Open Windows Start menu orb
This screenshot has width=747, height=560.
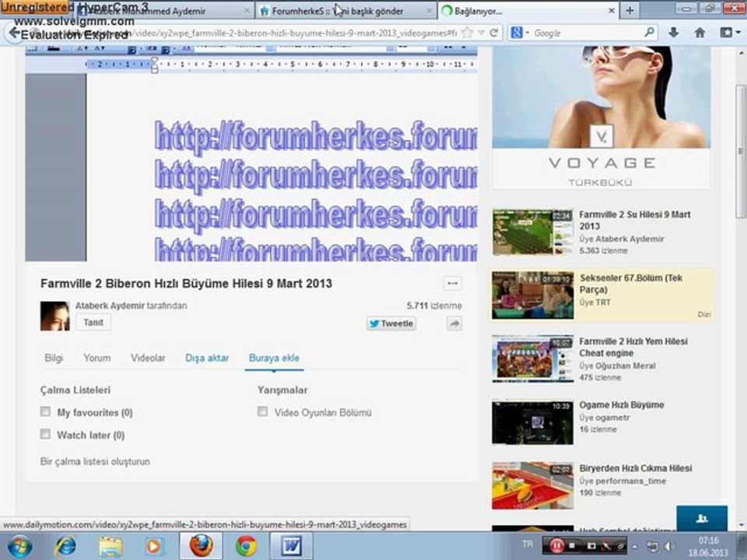pos(19,546)
